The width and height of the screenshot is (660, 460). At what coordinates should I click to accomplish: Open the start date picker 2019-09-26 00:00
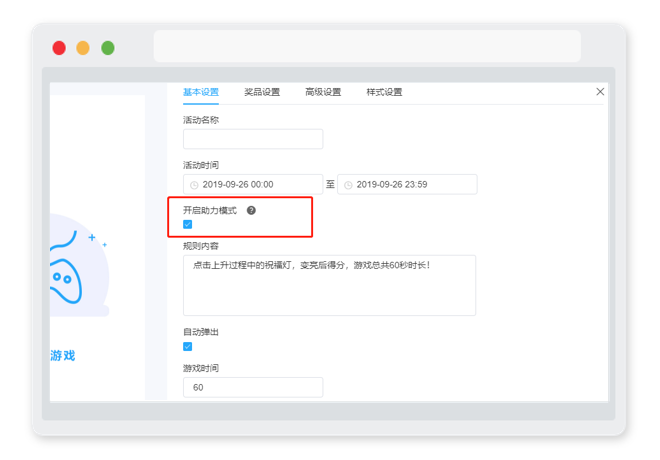[x=253, y=184]
